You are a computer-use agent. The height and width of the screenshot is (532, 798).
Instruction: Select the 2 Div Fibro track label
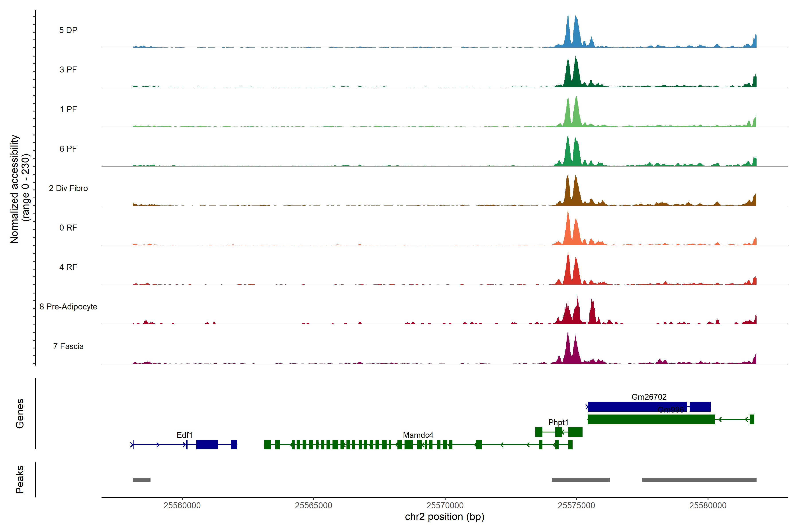[x=68, y=188]
